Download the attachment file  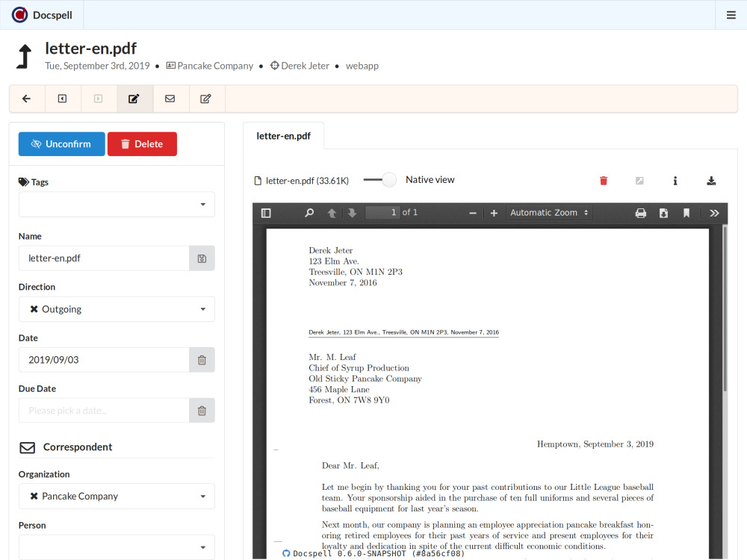pos(711,181)
